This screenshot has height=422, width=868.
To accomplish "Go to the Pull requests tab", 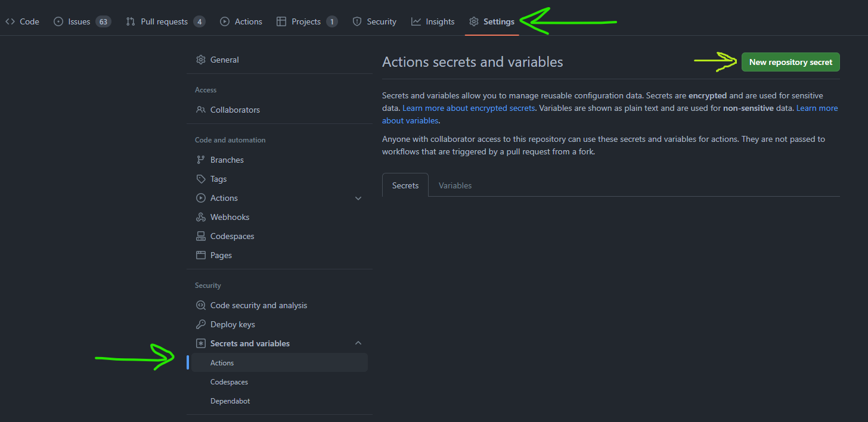I will click(166, 21).
